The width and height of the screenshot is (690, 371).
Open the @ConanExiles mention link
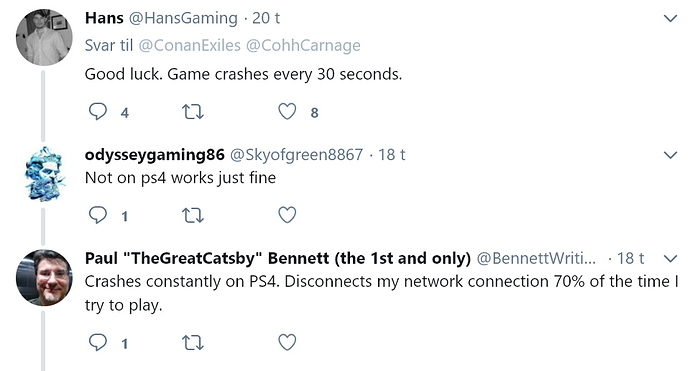(x=190, y=45)
